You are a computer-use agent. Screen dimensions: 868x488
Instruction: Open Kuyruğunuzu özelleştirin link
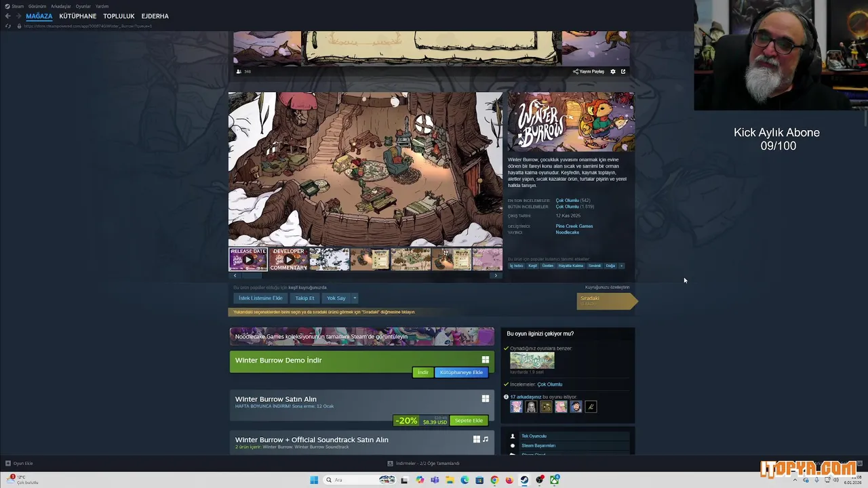coord(607,287)
